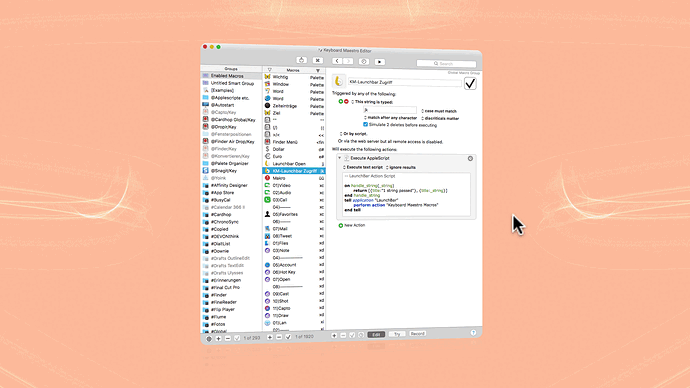Click the New Action label
690x388 pixels.
pos(355,225)
